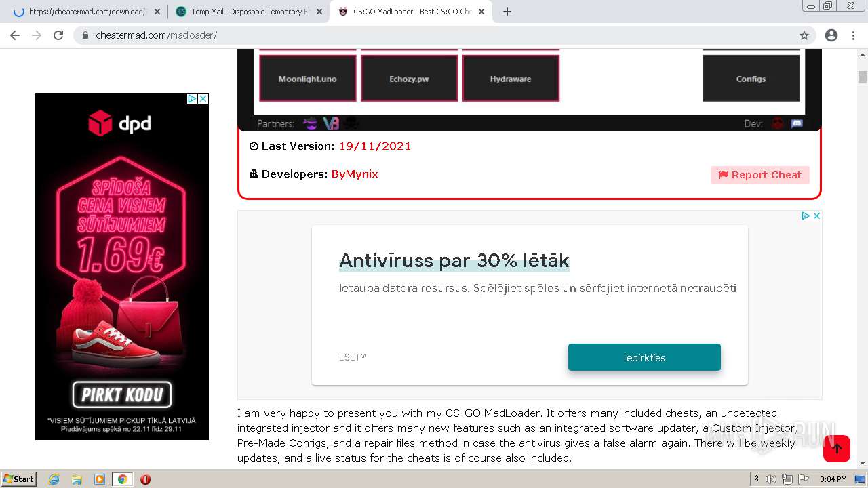Click the Configs tile
This screenshot has width=868, height=488.
click(x=751, y=79)
